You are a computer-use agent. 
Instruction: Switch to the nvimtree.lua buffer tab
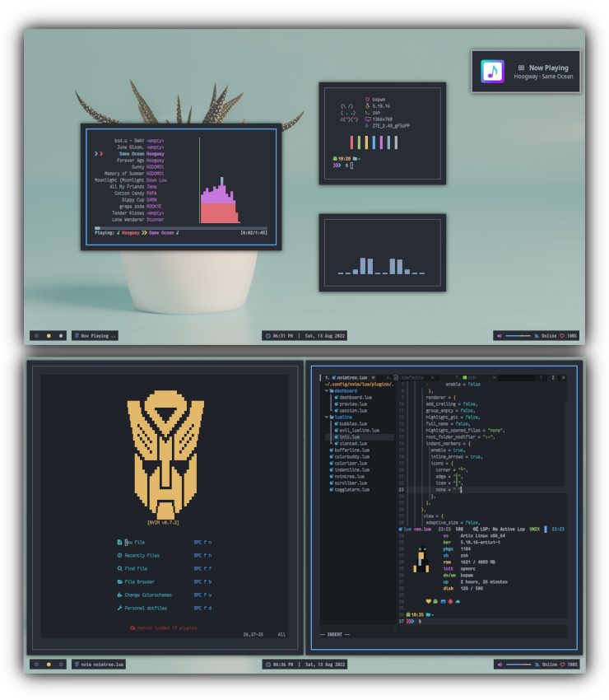tap(349, 378)
